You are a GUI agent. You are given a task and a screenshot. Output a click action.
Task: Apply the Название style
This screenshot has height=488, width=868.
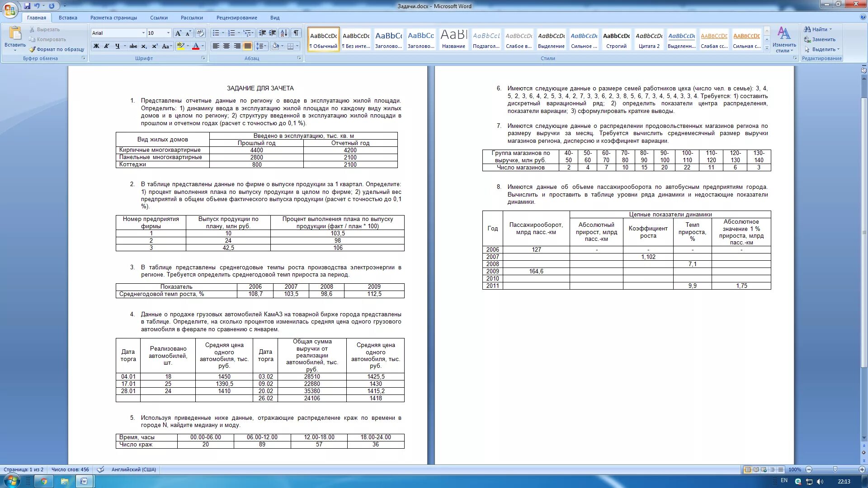point(453,39)
